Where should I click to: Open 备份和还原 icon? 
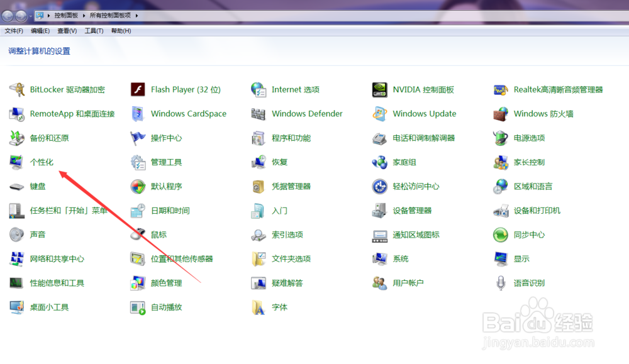tap(17, 138)
